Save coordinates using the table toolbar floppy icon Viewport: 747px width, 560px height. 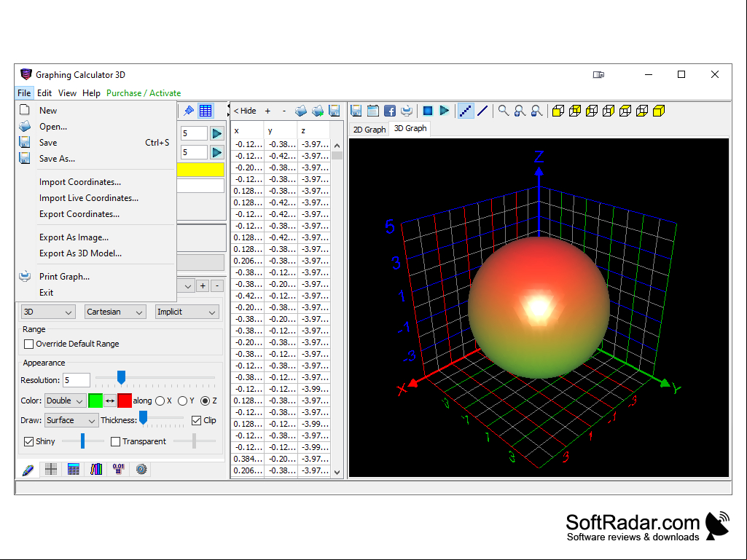tap(335, 111)
